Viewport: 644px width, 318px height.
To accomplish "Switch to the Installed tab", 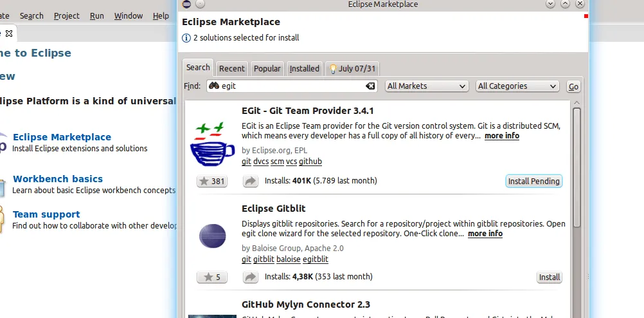I will coord(304,69).
